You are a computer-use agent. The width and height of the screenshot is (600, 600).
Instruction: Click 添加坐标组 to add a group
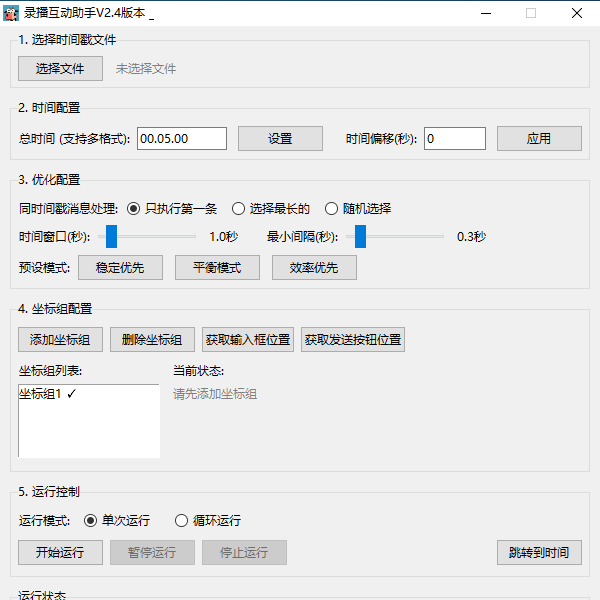point(60,340)
